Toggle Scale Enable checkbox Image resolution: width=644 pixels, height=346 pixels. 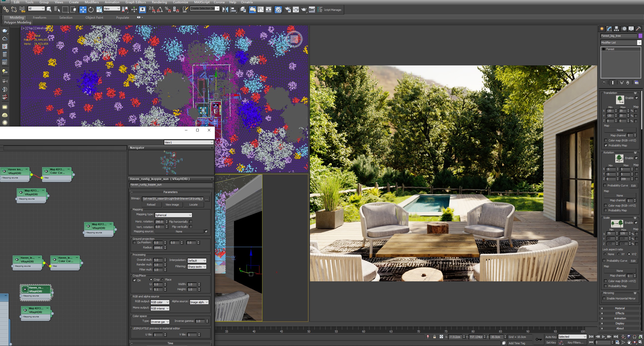click(x=636, y=223)
